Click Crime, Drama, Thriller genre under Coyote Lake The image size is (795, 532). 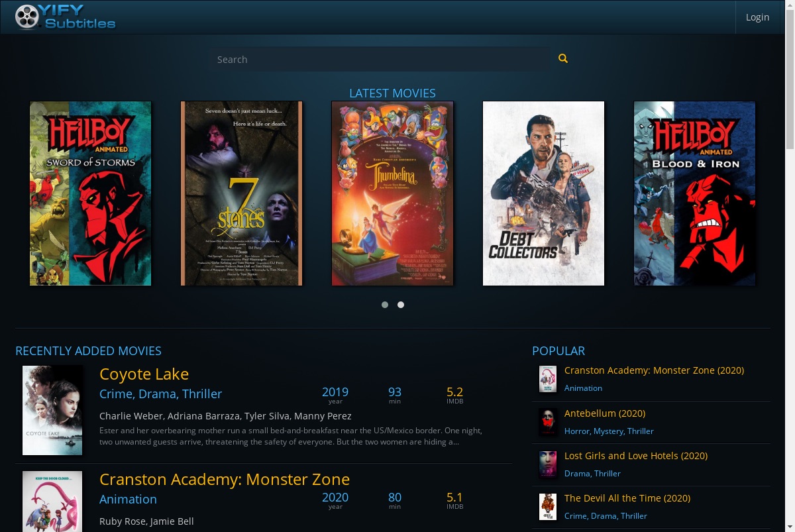(x=160, y=394)
